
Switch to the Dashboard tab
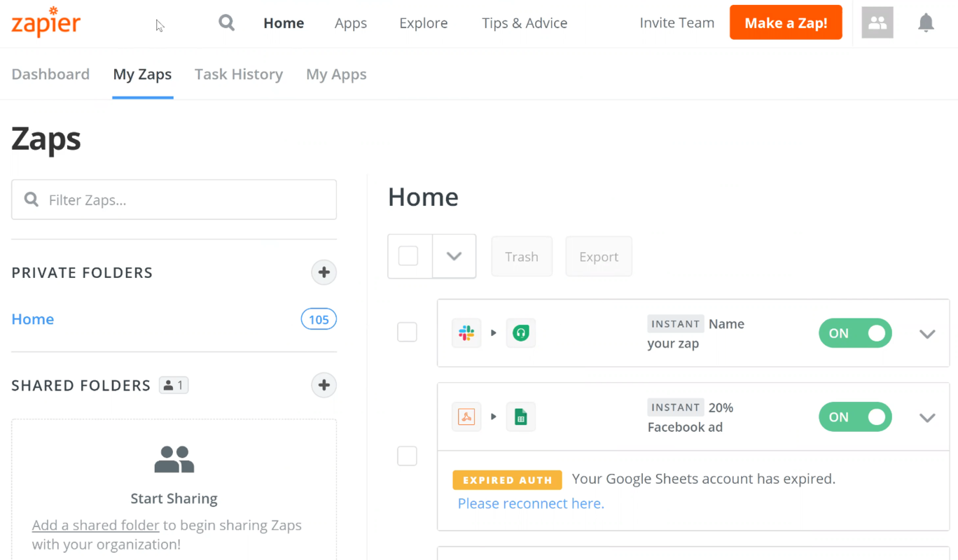(x=50, y=74)
